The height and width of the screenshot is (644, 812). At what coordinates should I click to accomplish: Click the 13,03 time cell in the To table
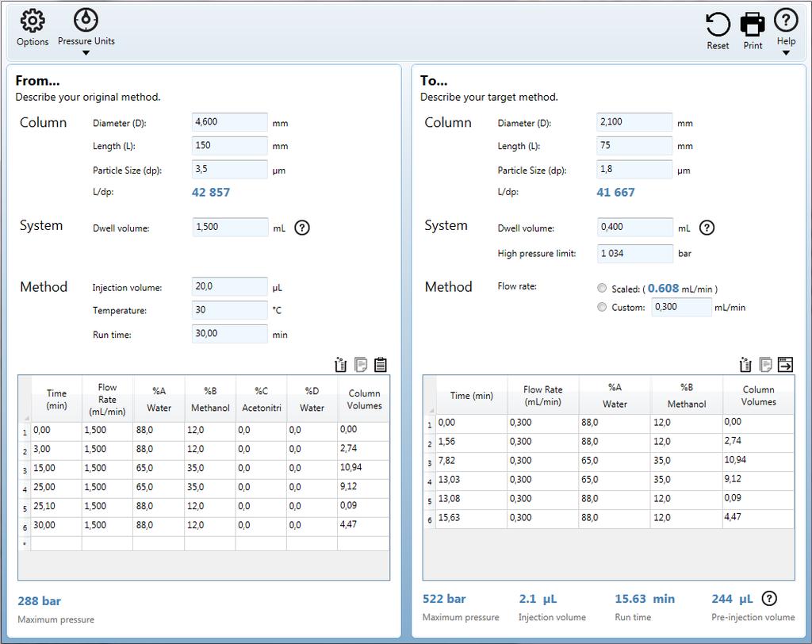[x=472, y=480]
